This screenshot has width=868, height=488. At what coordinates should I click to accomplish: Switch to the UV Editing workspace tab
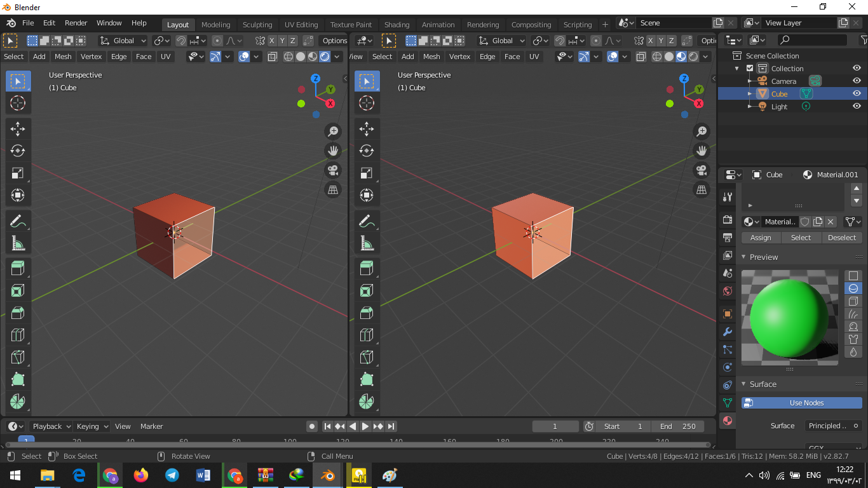[301, 25]
